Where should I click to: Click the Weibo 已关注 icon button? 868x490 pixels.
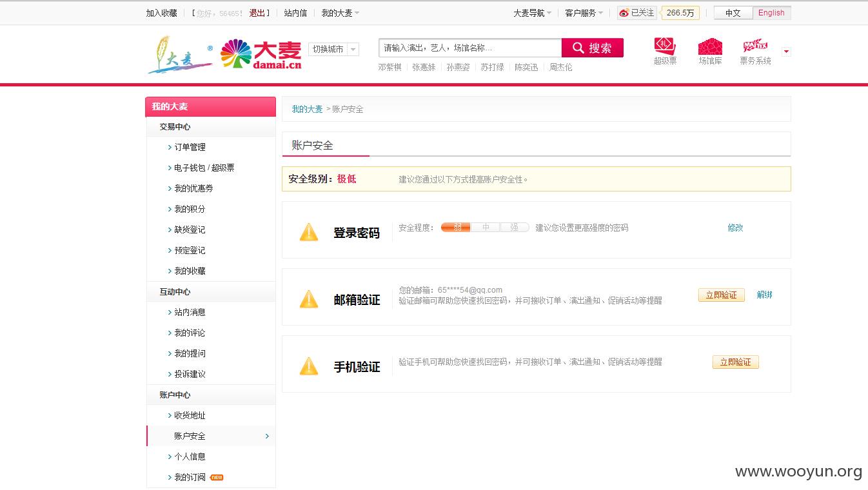pos(637,13)
